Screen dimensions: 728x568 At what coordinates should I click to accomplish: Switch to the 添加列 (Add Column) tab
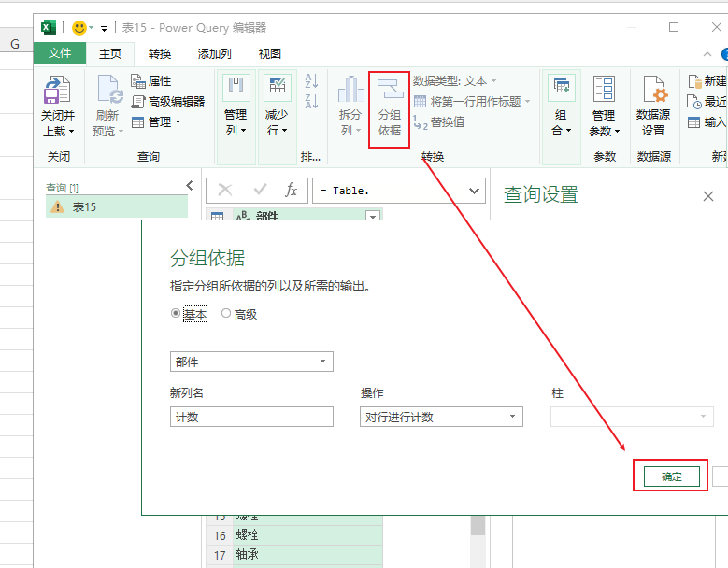point(215,54)
